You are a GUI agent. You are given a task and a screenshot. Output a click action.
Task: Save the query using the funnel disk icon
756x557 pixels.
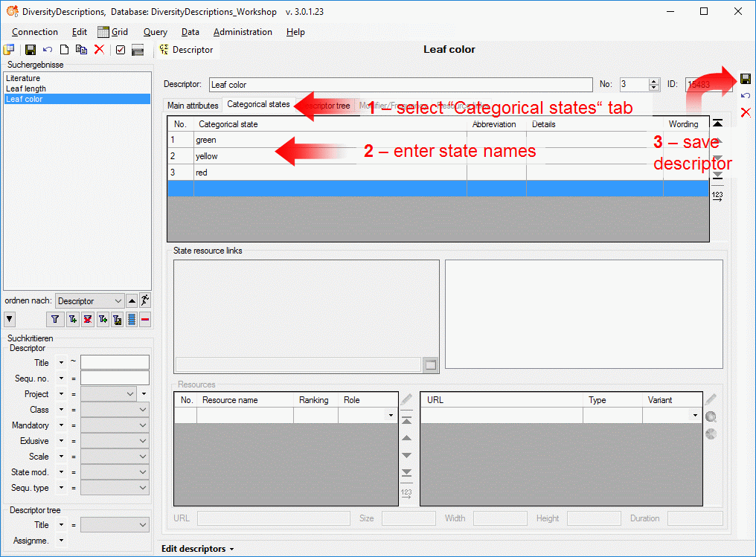pos(117,319)
